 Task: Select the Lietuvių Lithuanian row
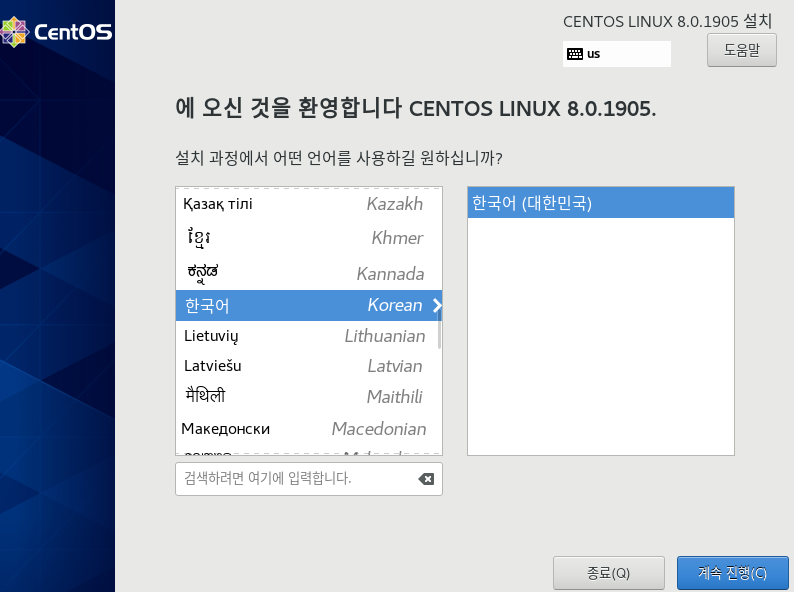[309, 336]
